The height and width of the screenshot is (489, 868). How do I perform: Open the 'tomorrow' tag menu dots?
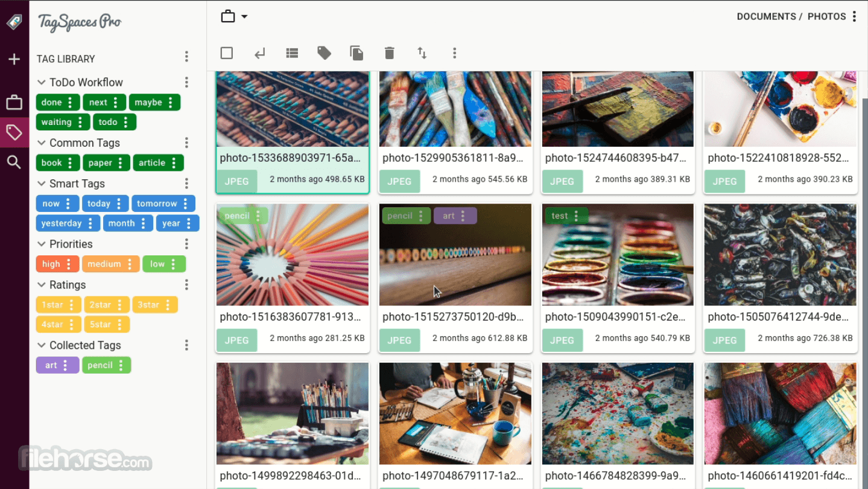click(x=185, y=203)
